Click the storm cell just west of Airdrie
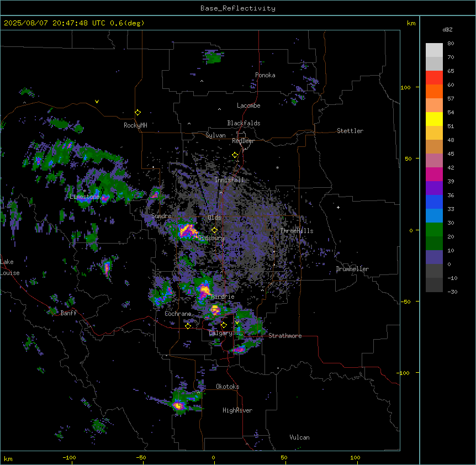The image size is (476, 465). click(204, 290)
